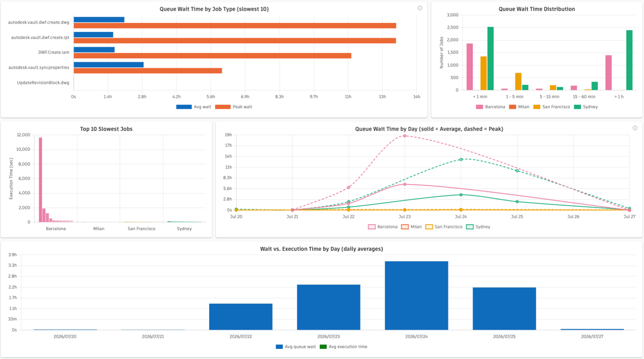Click 'San Francisco' axis label in Slowest Jobs chart
This screenshot has height=359, width=644.
click(141, 229)
